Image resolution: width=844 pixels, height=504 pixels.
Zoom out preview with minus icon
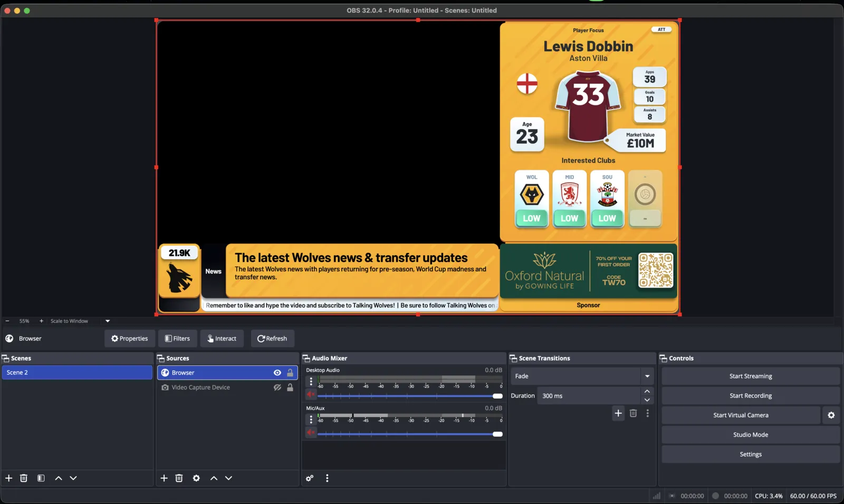coord(7,321)
